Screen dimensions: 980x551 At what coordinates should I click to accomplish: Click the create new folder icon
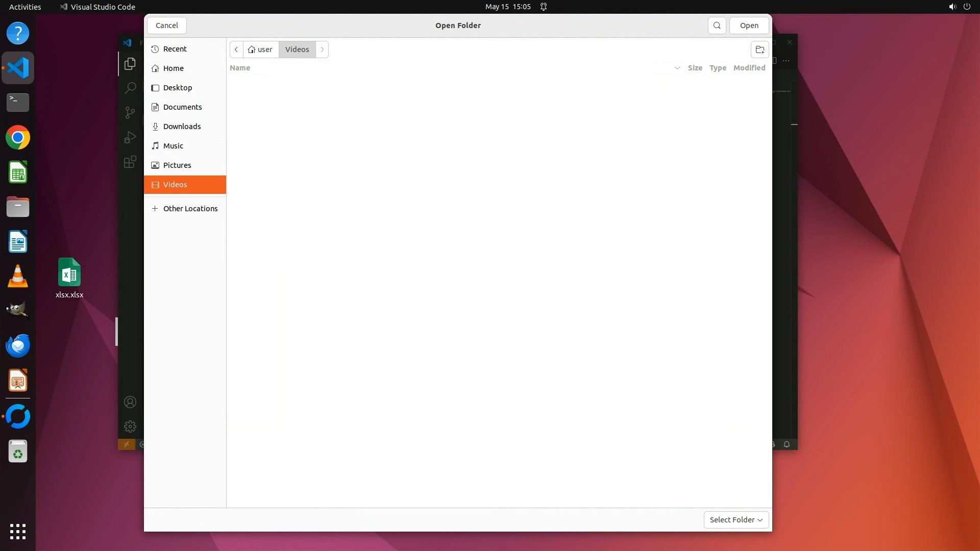click(x=759, y=49)
